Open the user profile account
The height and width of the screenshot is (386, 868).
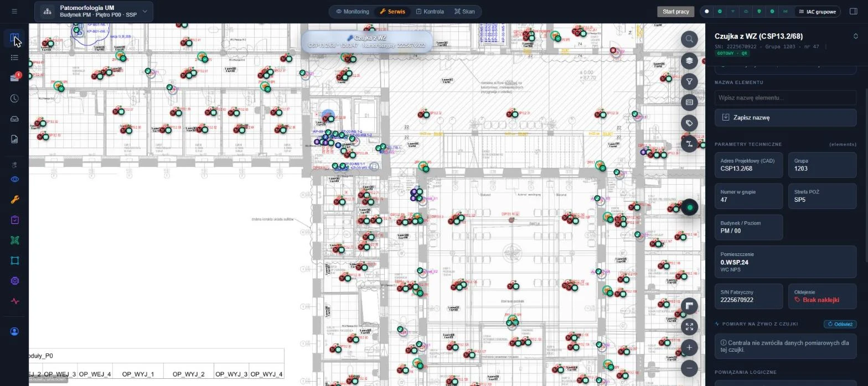click(x=14, y=331)
